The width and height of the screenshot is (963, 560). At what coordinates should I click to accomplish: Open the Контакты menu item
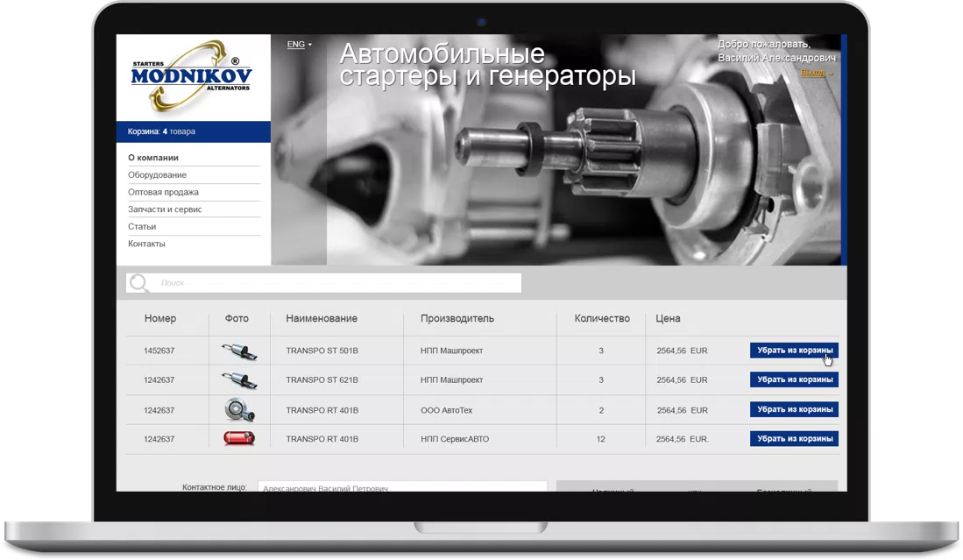coord(146,243)
